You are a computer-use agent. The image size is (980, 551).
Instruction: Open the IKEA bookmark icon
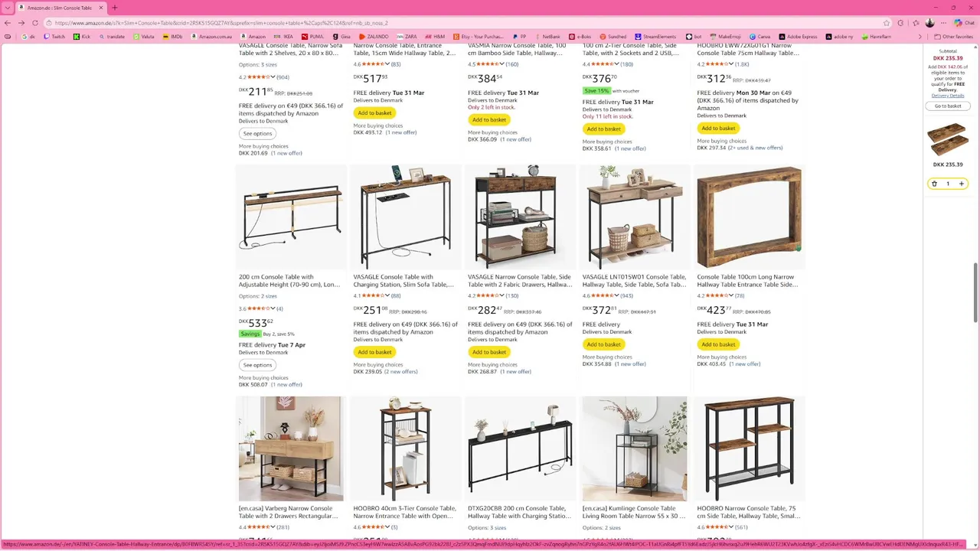click(x=279, y=36)
